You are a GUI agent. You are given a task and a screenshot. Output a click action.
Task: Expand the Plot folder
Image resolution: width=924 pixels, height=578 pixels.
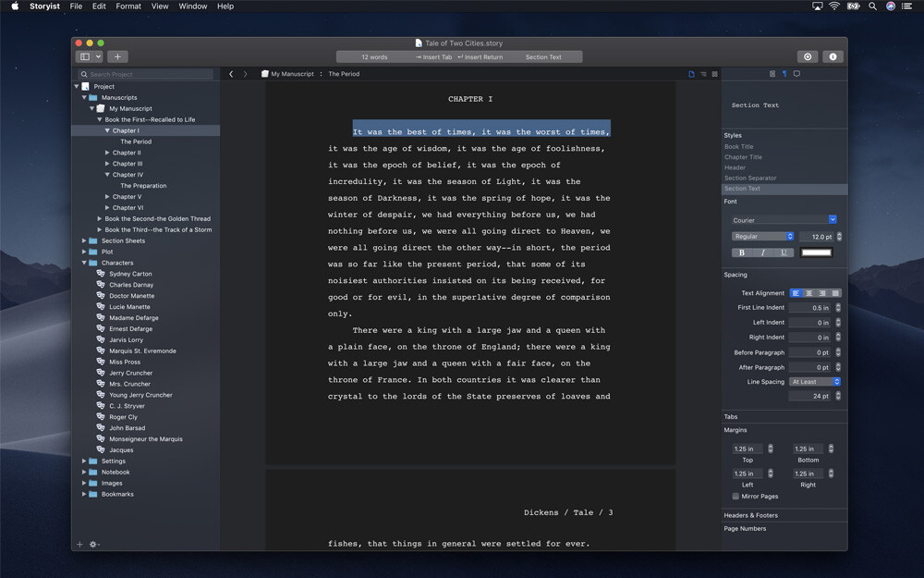[84, 252]
